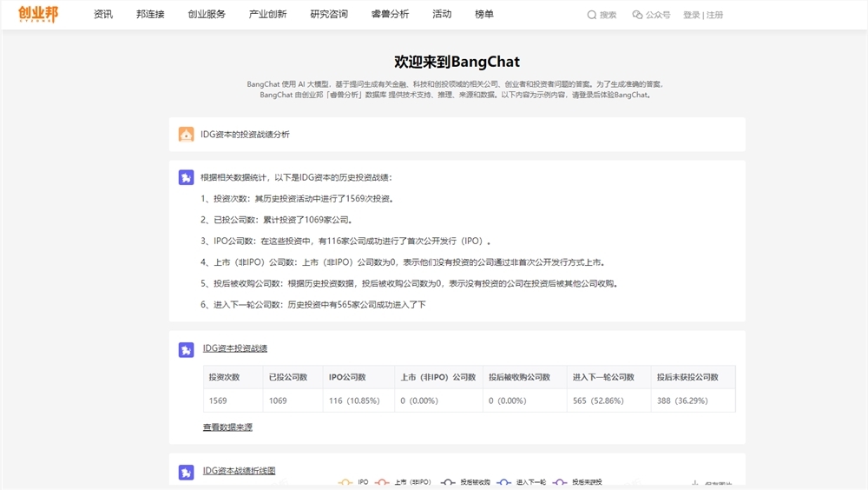Image resolution: width=868 pixels, height=490 pixels.
Task: Toggle the IPO legend series
Action: pos(352,482)
